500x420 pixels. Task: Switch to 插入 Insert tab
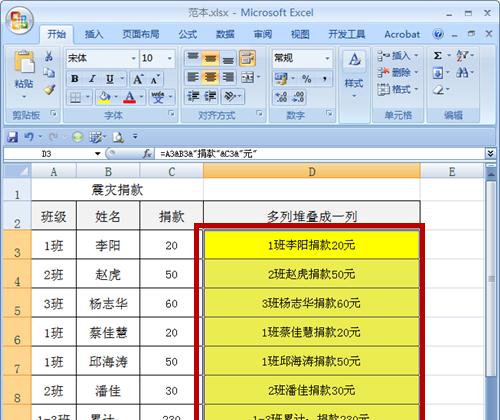coord(94,34)
